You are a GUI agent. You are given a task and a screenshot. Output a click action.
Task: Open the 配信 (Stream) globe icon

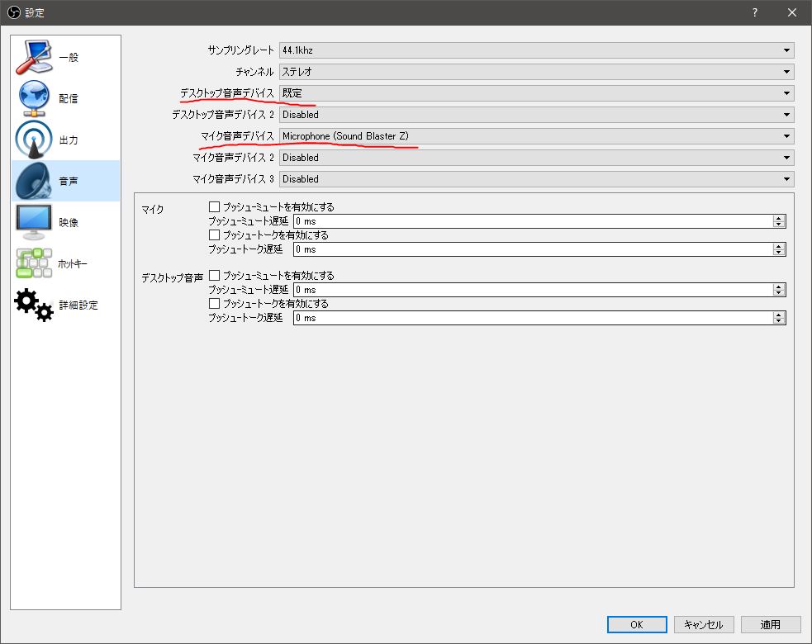click(x=34, y=98)
